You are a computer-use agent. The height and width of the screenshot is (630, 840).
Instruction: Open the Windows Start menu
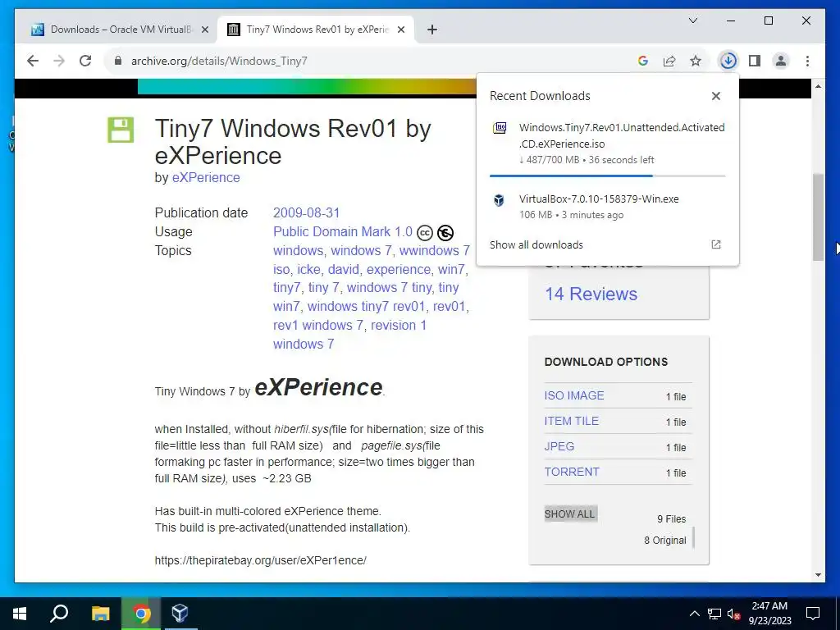(x=20, y=614)
